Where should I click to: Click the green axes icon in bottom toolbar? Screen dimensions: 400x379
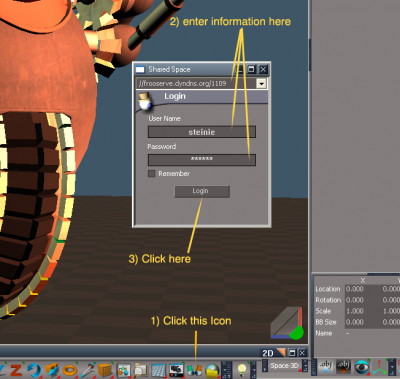tap(379, 367)
